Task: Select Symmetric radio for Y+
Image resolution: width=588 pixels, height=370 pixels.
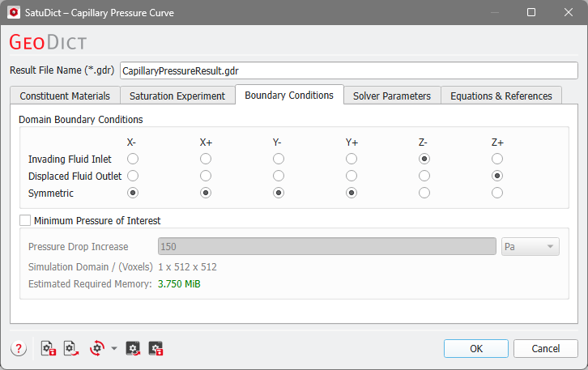Action: pyautogui.click(x=352, y=193)
